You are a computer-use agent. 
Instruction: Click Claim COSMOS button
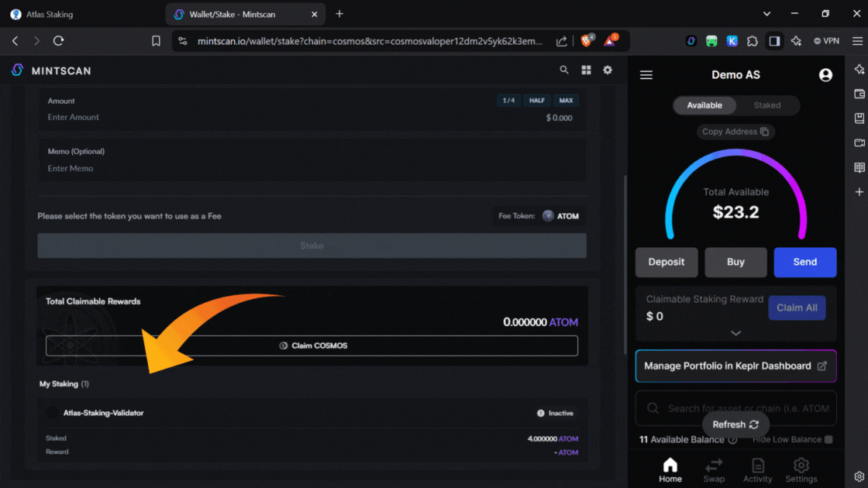(312, 345)
